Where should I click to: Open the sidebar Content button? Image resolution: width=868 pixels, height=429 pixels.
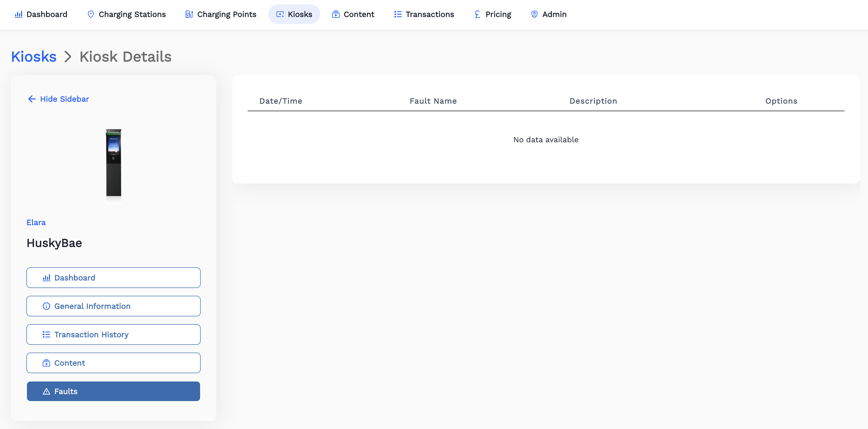tap(113, 363)
